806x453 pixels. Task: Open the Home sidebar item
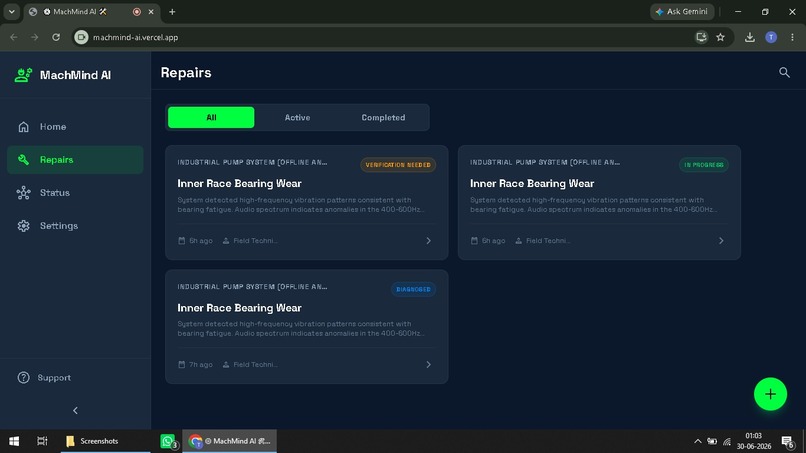pos(75,126)
